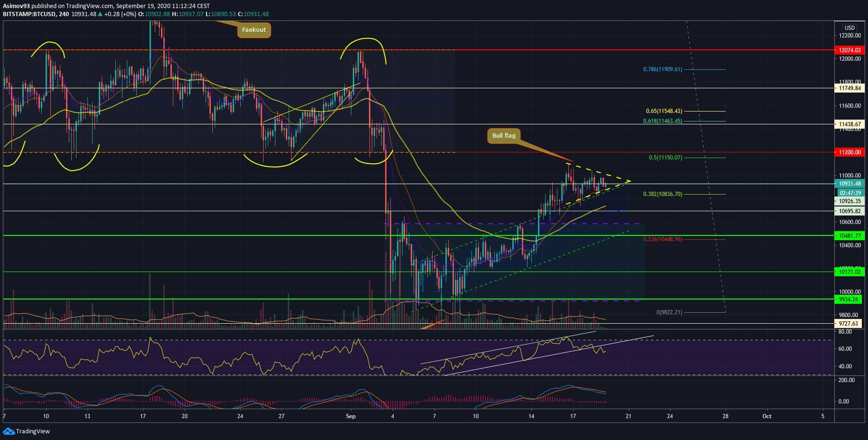The height and width of the screenshot is (440, 868).
Task: Select the 0.786 Fibonacci level label
Action: pos(662,69)
